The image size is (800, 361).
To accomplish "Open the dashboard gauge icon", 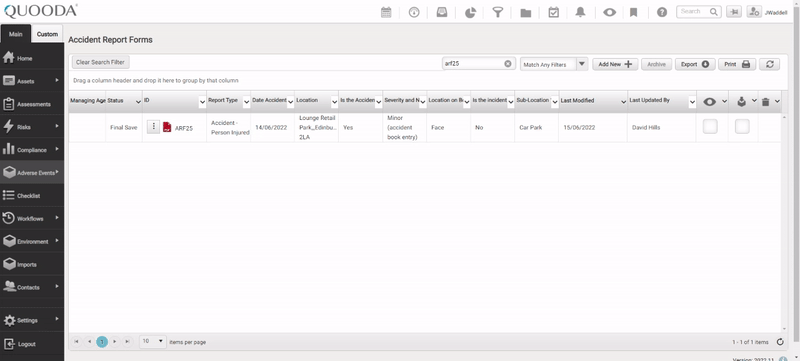I will [x=414, y=12].
